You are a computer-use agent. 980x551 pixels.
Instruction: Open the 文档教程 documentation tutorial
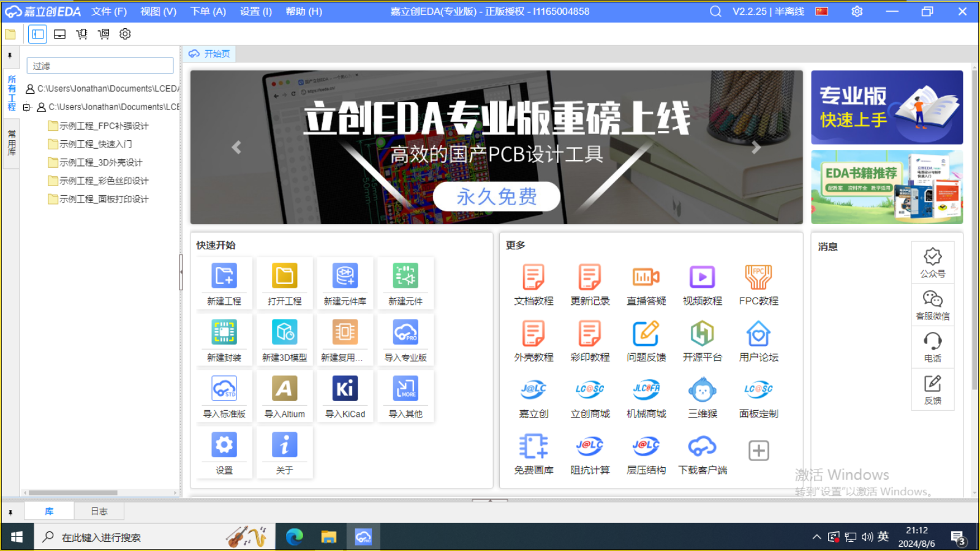[533, 277]
